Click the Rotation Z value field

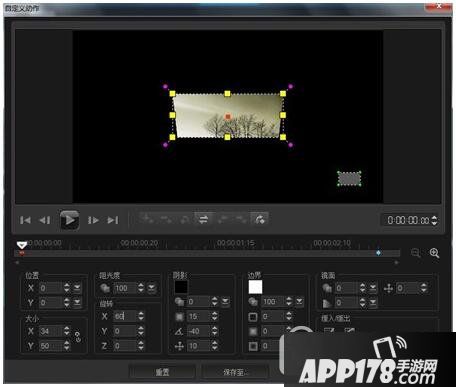pos(125,346)
